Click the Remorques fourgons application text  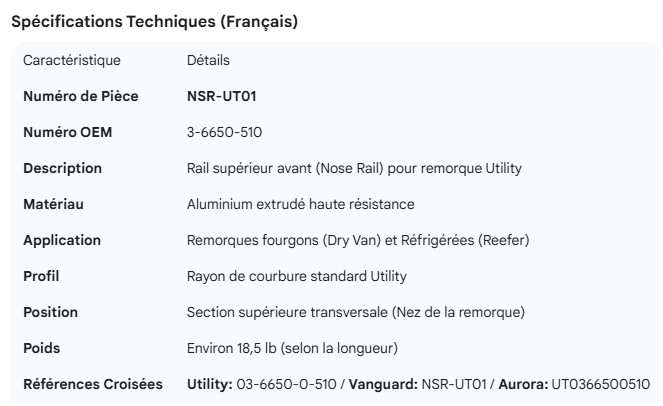click(x=358, y=240)
